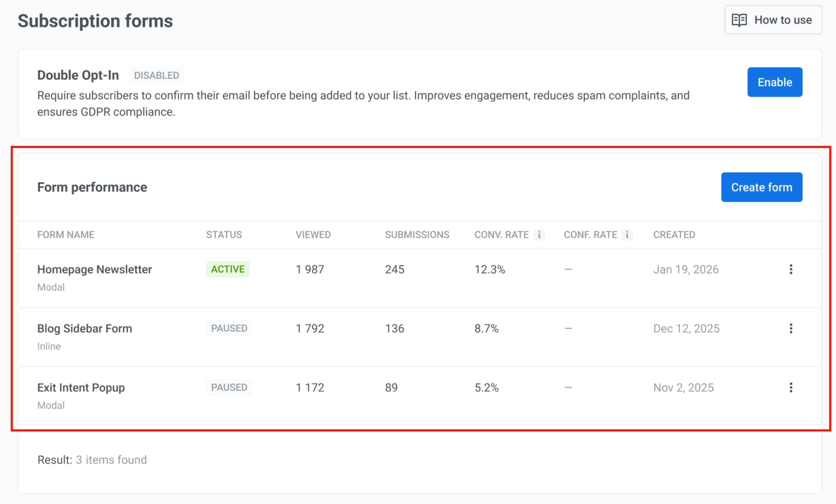The image size is (836, 504).
Task: Toggle the PAUSED status of Exit Intent Popup
Action: [229, 387]
